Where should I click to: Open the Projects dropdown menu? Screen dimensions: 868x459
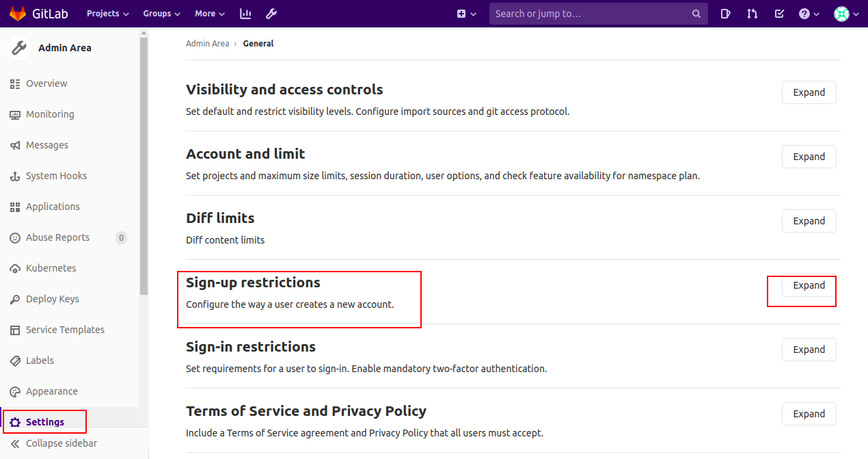coord(108,14)
